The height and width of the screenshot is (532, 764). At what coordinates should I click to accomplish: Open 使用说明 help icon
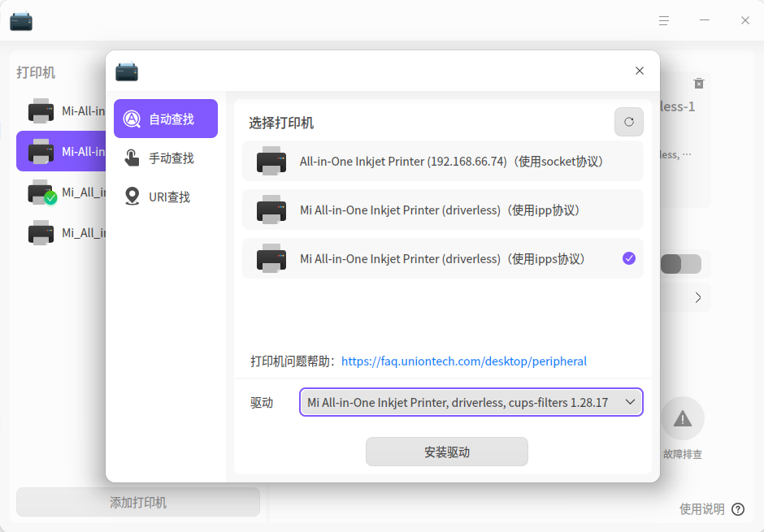[738, 509]
